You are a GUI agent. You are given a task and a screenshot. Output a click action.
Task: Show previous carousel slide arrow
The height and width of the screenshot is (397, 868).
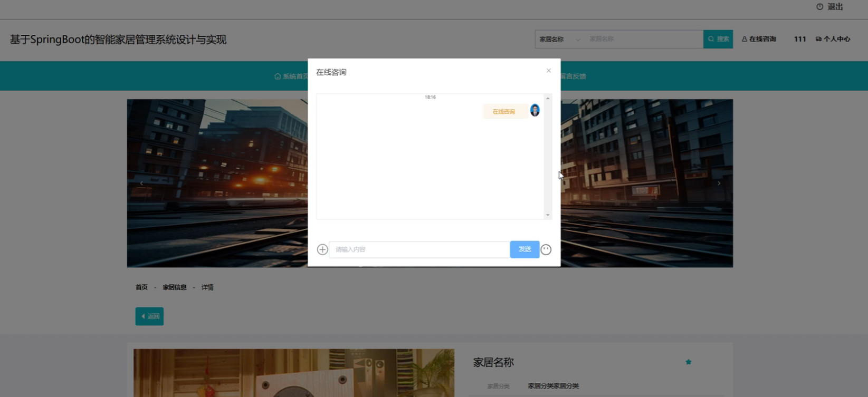(x=141, y=183)
